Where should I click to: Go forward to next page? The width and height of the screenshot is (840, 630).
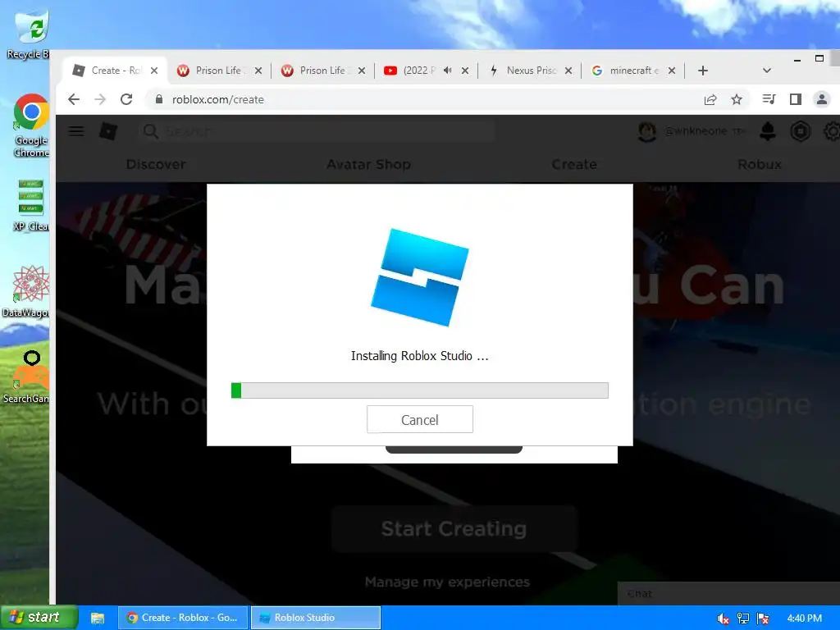pos(100,99)
